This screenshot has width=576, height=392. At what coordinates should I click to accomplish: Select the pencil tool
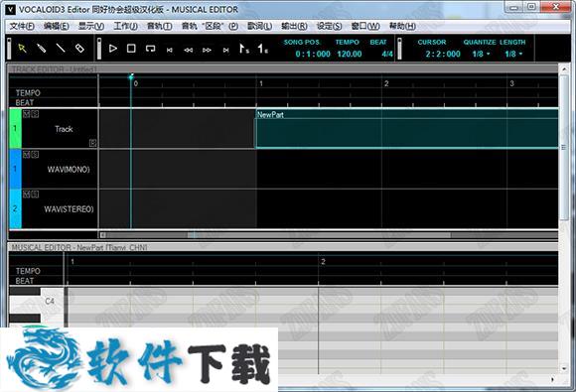41,48
